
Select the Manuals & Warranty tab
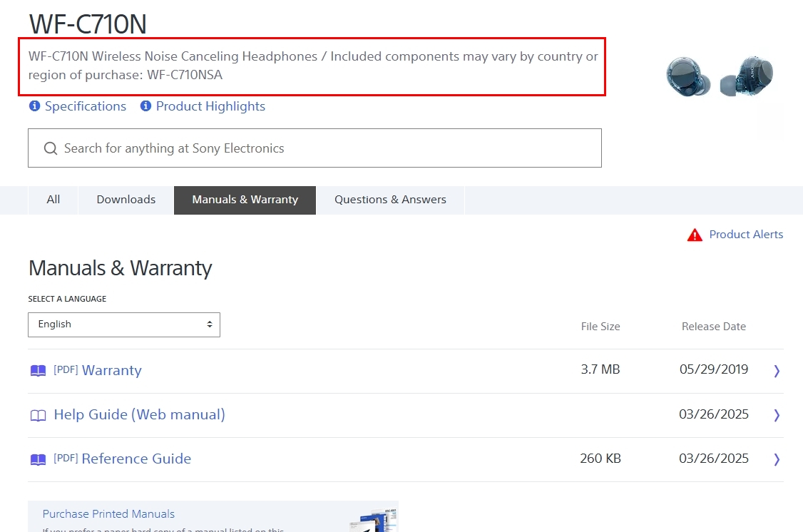pyautogui.click(x=245, y=200)
